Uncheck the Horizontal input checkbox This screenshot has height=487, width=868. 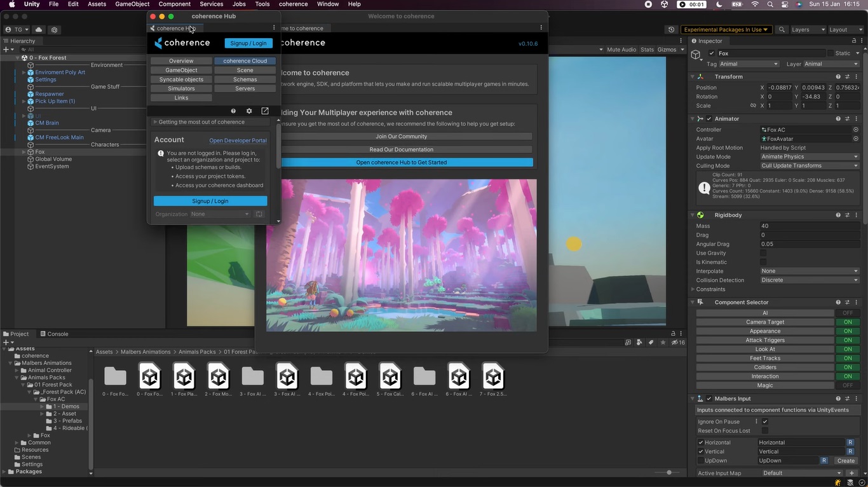pyautogui.click(x=701, y=442)
